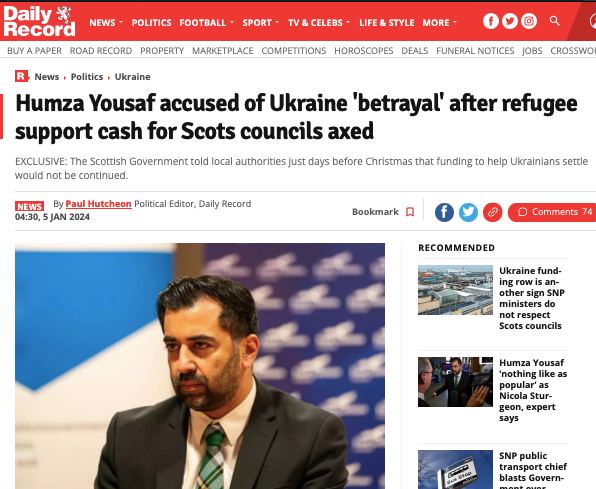Screen dimensions: 596x489
Task: Share article via Twitter bird icon
Action: pyautogui.click(x=468, y=212)
